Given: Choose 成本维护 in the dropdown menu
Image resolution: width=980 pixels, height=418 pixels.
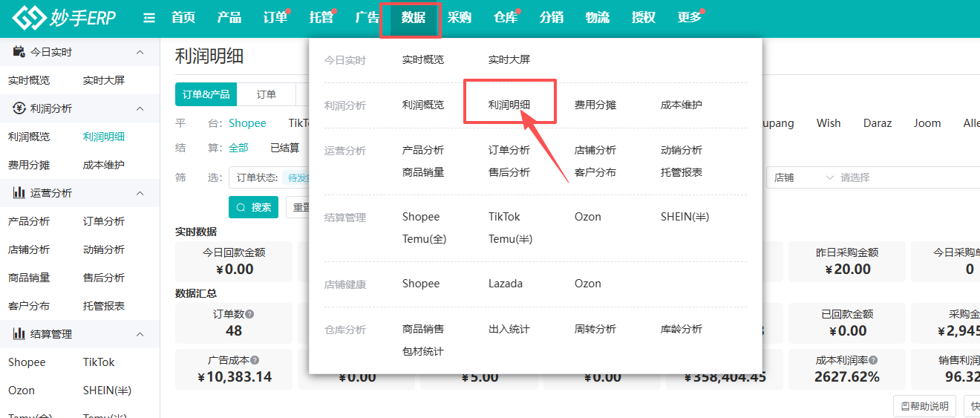Looking at the screenshot, I should [x=682, y=105].
